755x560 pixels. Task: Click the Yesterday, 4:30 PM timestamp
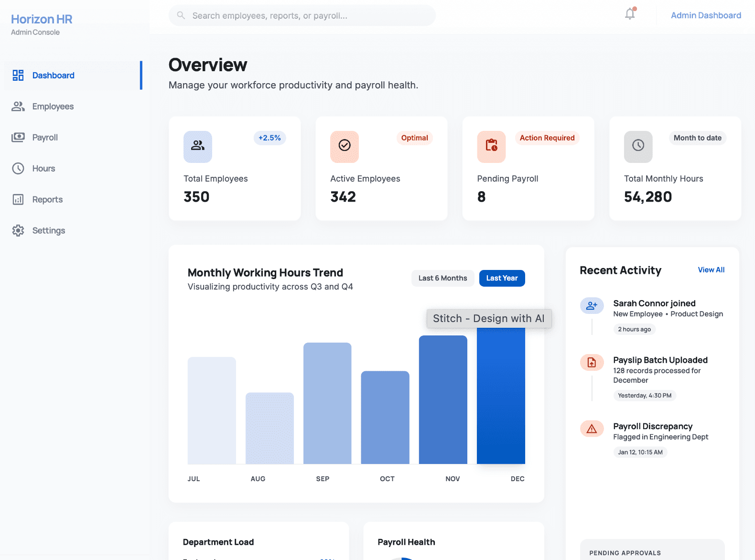point(645,396)
